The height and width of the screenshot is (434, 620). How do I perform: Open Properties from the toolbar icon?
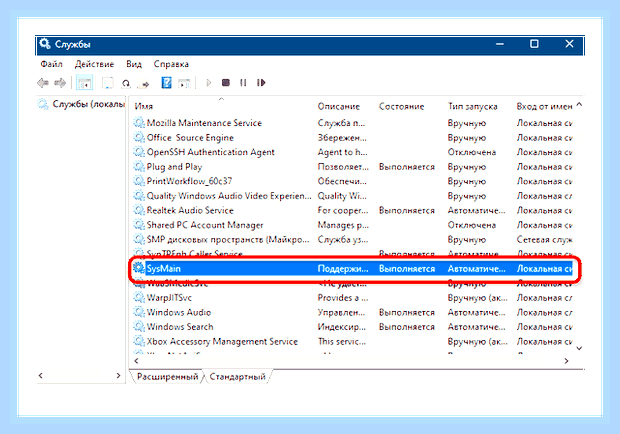coord(108,83)
